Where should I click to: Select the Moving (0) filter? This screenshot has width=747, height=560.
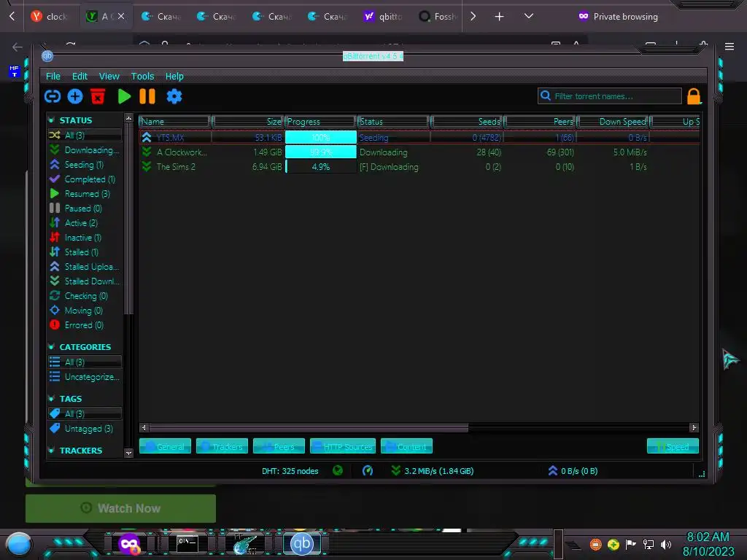[x=85, y=311]
